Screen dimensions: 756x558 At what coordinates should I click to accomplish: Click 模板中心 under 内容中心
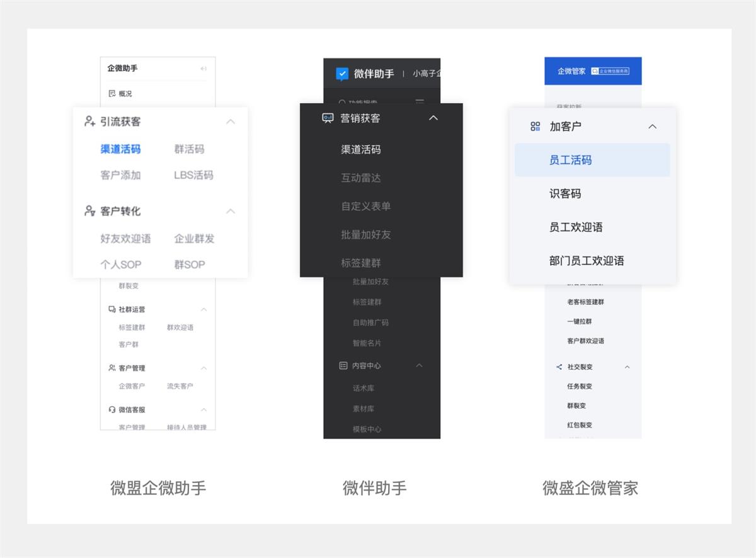(367, 429)
